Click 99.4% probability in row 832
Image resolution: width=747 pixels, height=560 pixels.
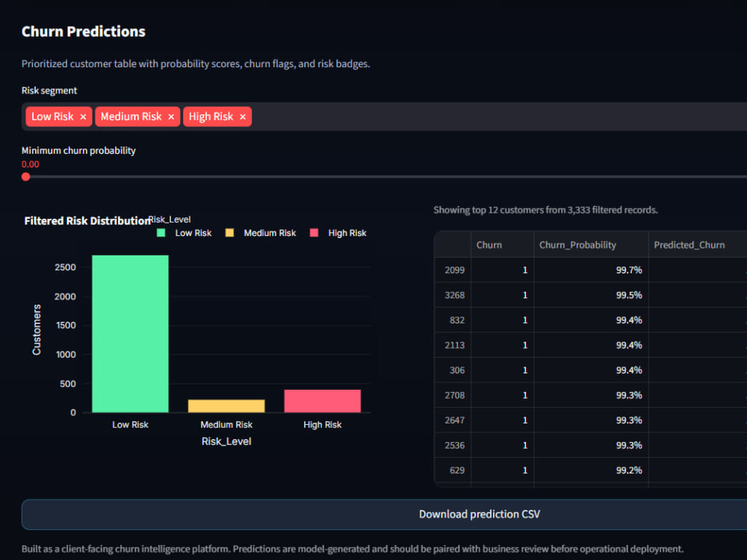click(x=591, y=320)
